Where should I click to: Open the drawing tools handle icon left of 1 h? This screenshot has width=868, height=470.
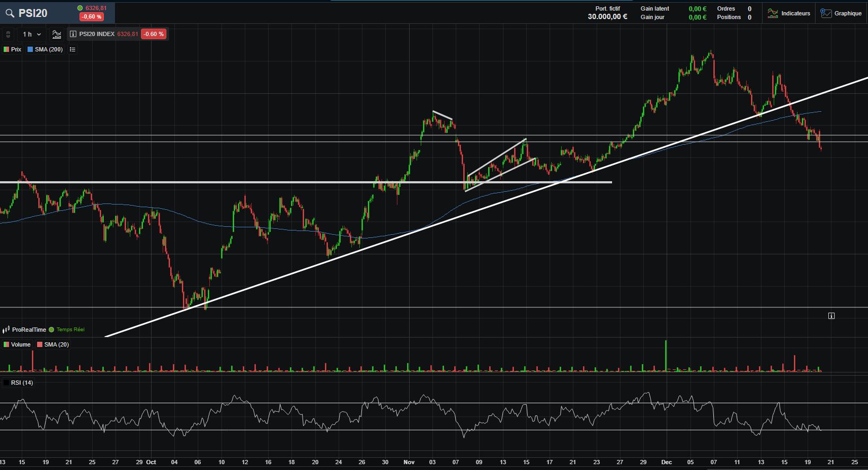point(8,34)
